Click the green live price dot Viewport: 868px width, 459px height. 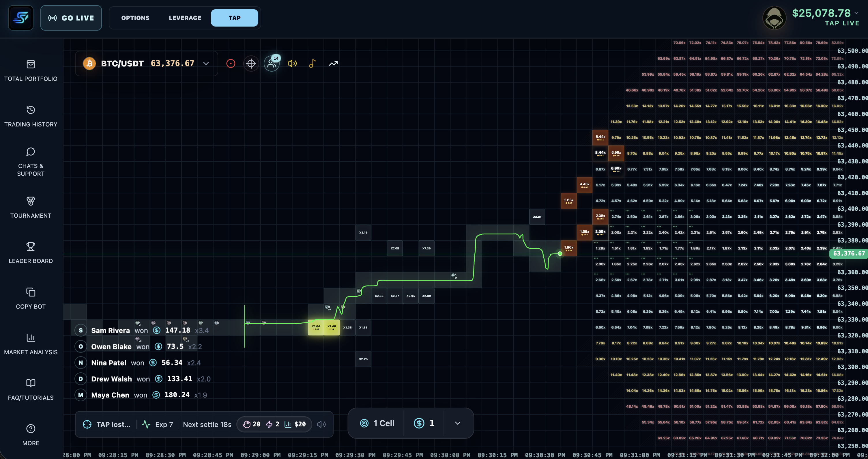(560, 253)
